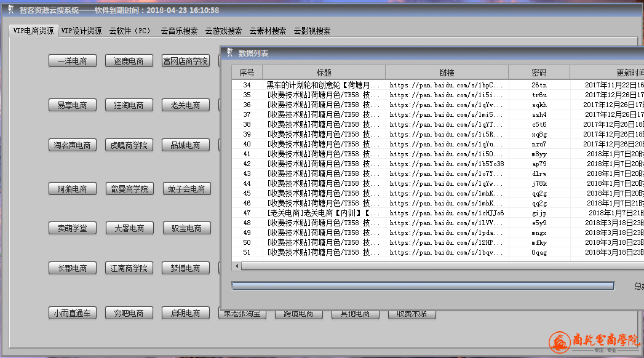Open 淘名声电商 resources
The width and height of the screenshot is (644, 358).
73,145
